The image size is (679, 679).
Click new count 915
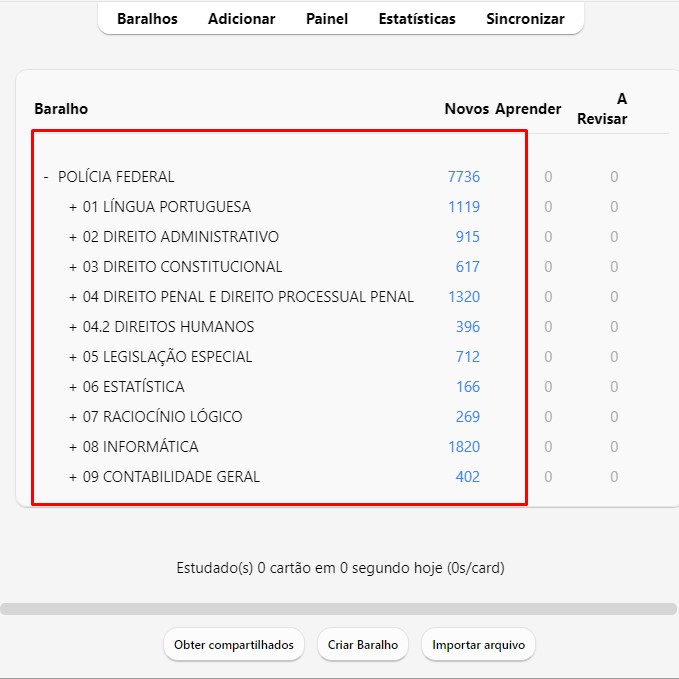click(468, 236)
